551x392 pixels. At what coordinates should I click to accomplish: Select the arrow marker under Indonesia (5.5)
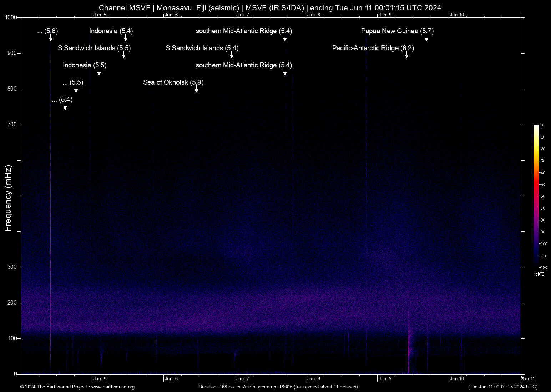[x=99, y=72]
